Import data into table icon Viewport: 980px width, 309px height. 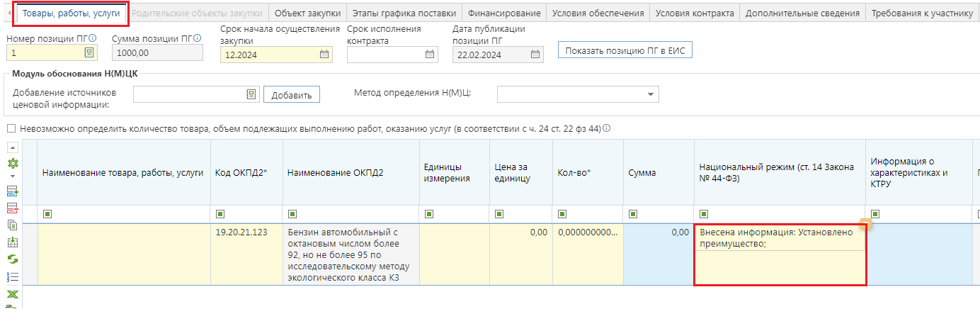click(x=12, y=242)
